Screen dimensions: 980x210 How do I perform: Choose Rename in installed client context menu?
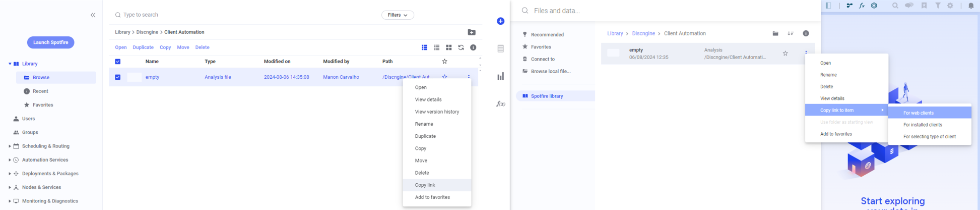tap(846, 75)
